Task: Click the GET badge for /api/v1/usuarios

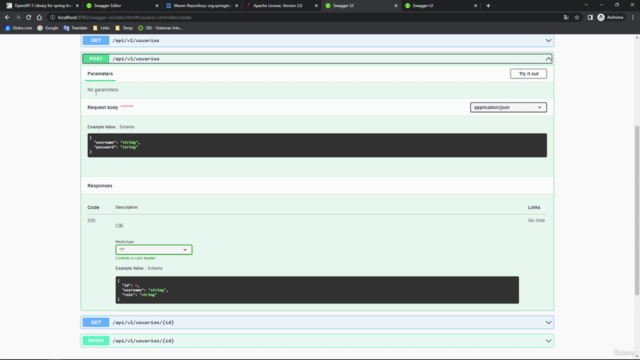Action: pos(96,40)
